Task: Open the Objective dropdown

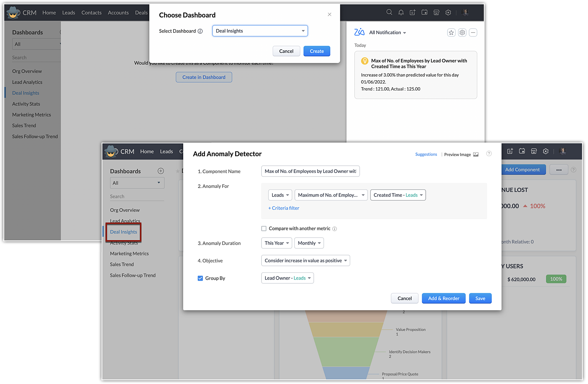Action: [305, 261]
